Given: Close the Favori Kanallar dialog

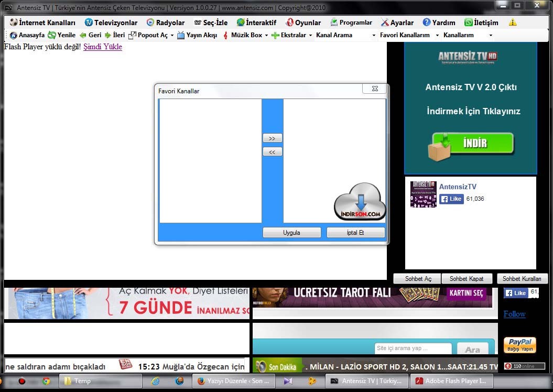Looking at the screenshot, I should (375, 89).
